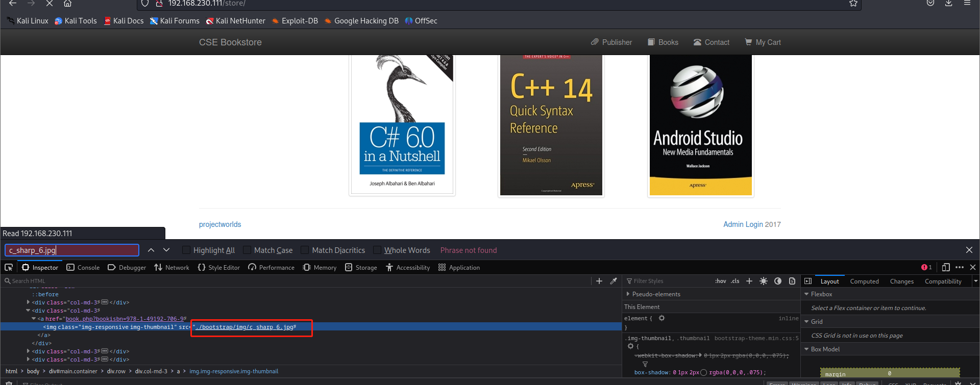
Task: Toggle the :hov pseudo-class panel
Action: (x=720, y=281)
